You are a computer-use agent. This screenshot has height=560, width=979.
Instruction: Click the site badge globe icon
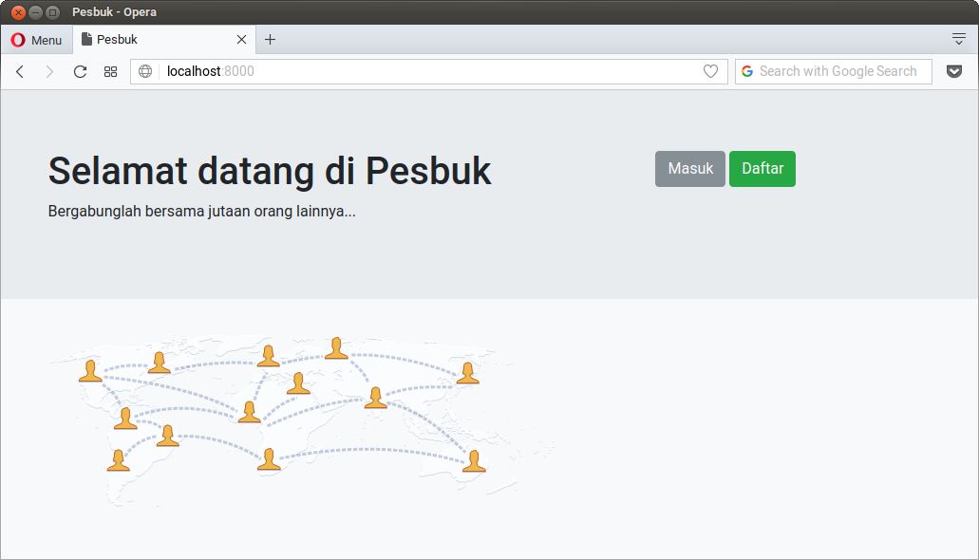(x=144, y=71)
